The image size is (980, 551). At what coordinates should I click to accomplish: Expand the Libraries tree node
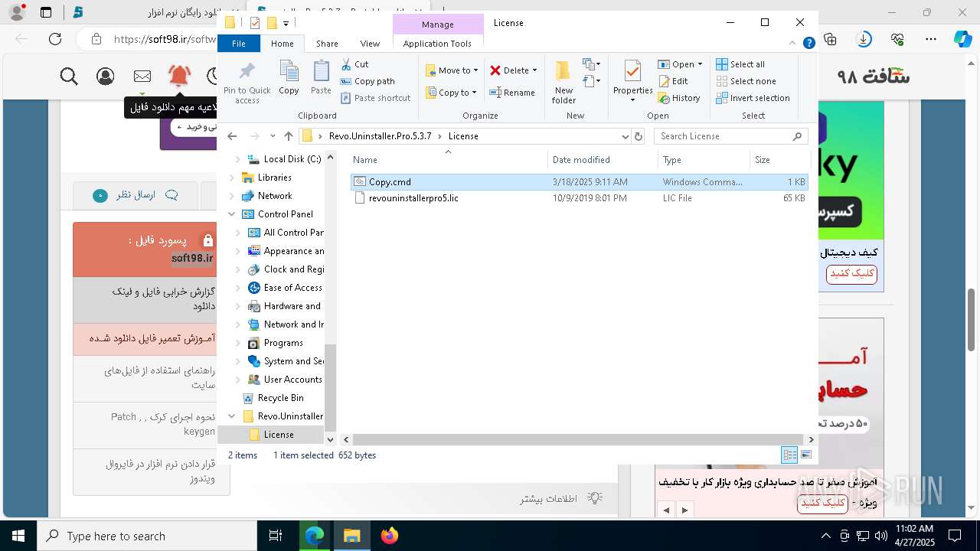(231, 178)
